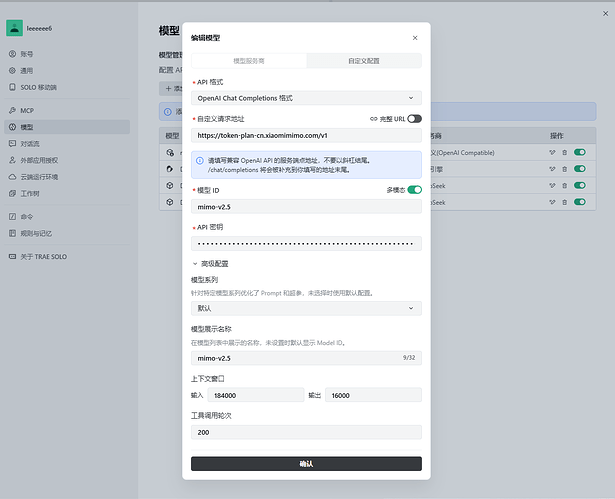
Task: Click the delete icon in the 引擎 row
Action: point(564,169)
